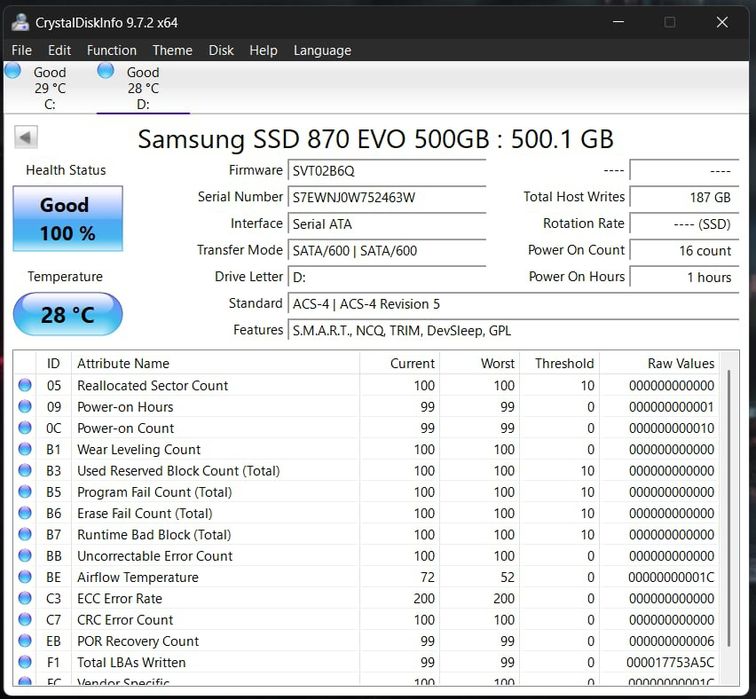Click the Interface field Serial ATA

point(387,224)
